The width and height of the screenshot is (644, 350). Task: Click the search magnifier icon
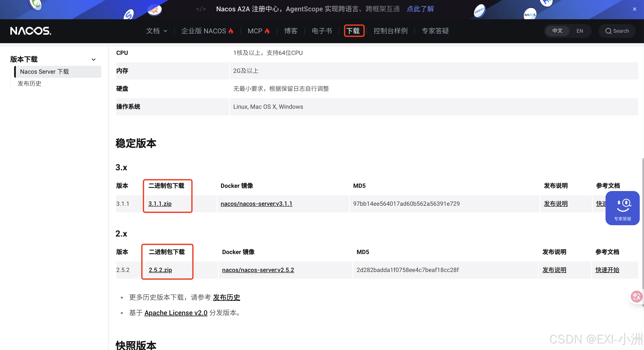pyautogui.click(x=608, y=31)
